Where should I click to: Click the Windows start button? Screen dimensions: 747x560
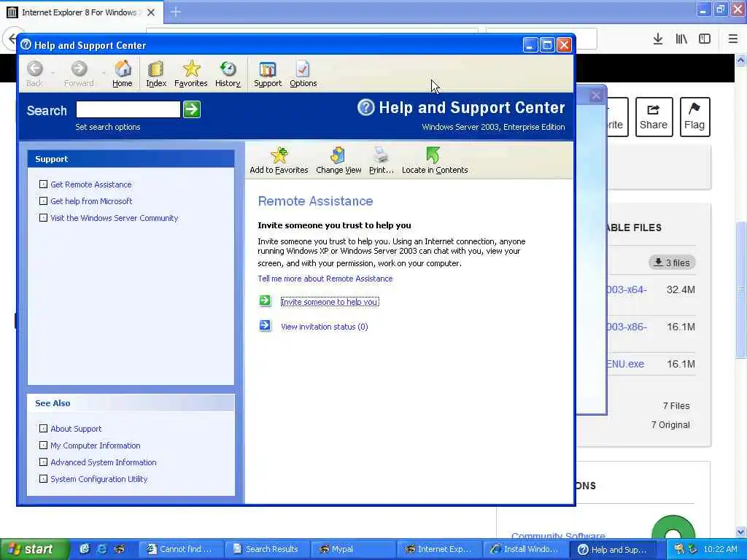(x=34, y=549)
